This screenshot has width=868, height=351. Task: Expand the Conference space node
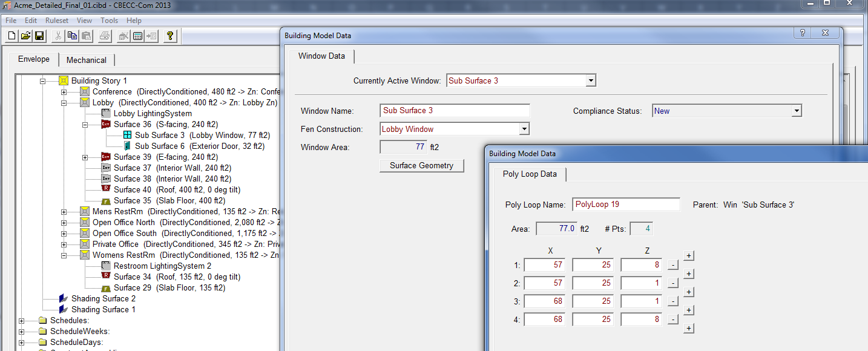point(64,92)
